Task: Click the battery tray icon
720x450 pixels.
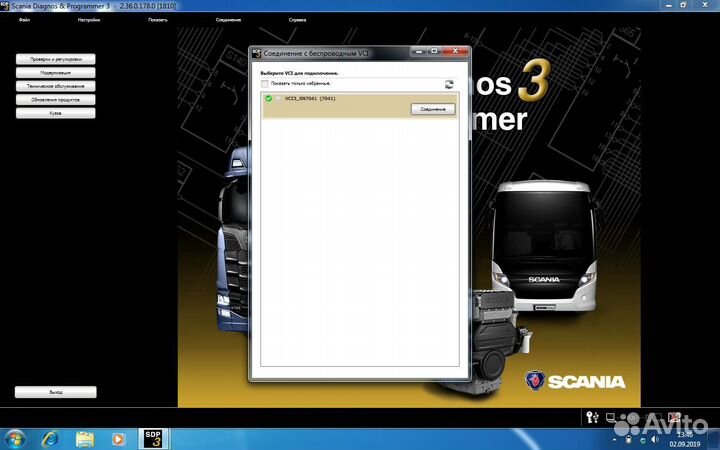Action: [629, 440]
